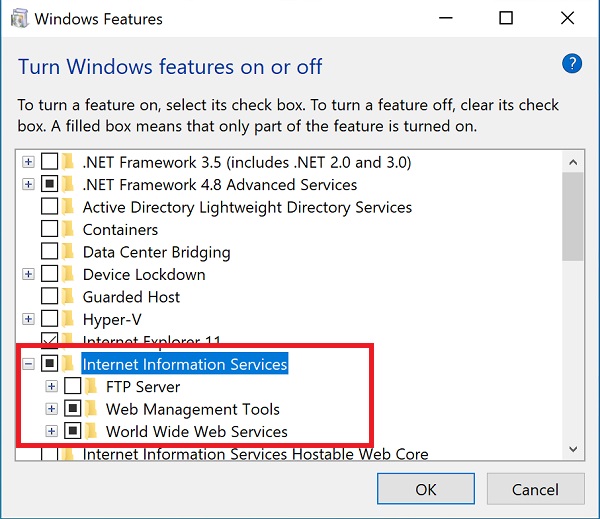Image resolution: width=600 pixels, height=519 pixels.
Task: Expand the World Wide Web Services node
Action: [51, 431]
